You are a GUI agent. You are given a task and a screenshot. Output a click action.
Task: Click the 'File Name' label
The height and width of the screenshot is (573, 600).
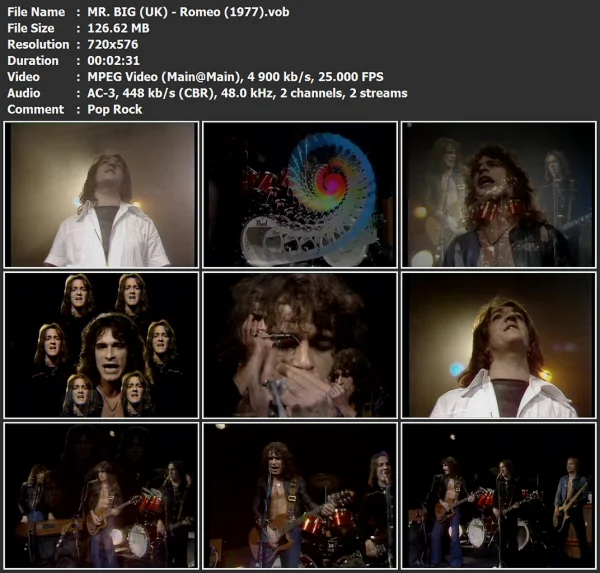(36, 12)
